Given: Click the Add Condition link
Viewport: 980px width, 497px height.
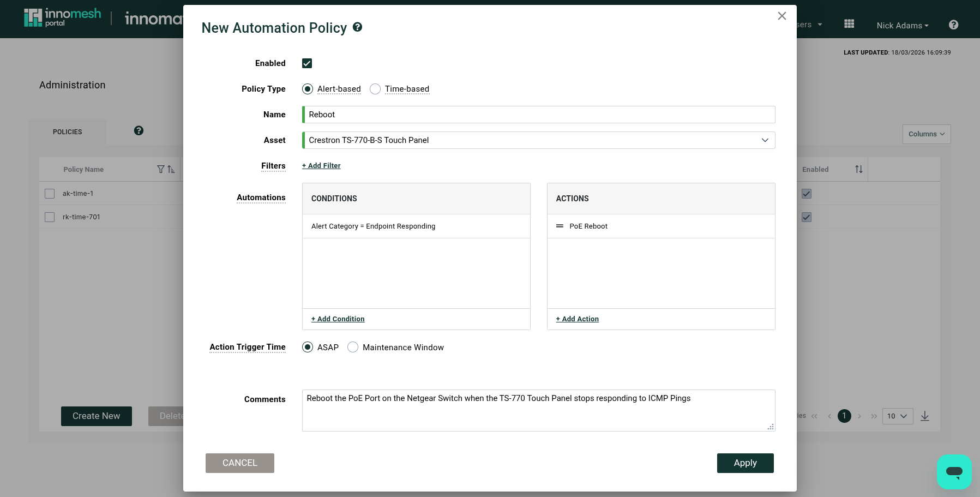Looking at the screenshot, I should [338, 319].
